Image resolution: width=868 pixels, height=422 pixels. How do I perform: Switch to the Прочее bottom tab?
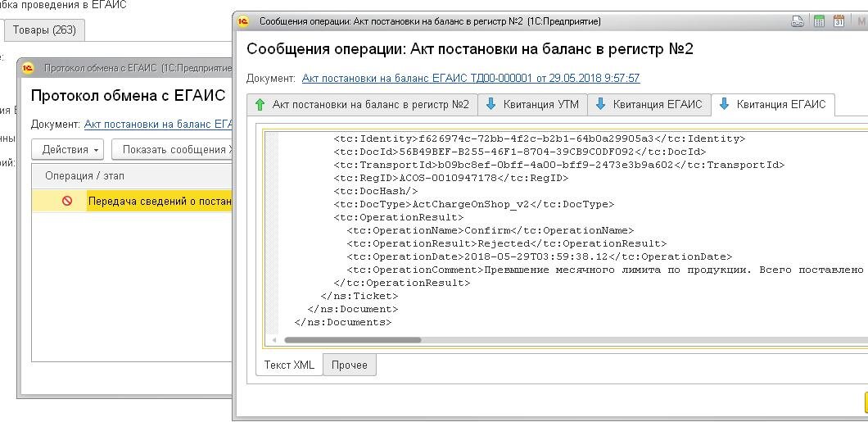[350, 365]
